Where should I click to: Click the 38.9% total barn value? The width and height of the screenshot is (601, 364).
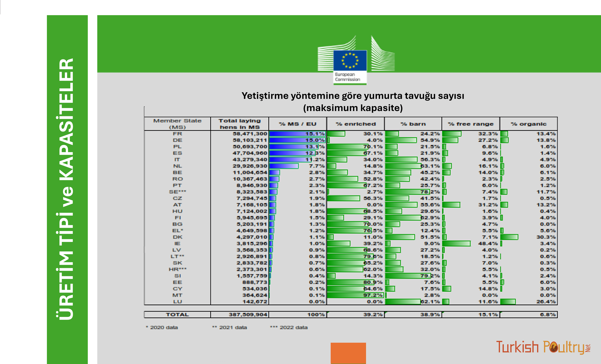coord(430,315)
